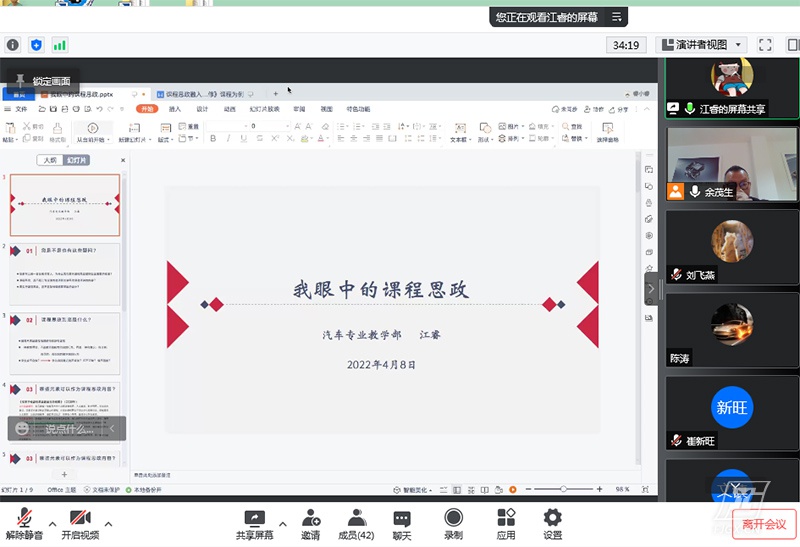Open the 演讲者视图 view dropdown

click(x=702, y=45)
